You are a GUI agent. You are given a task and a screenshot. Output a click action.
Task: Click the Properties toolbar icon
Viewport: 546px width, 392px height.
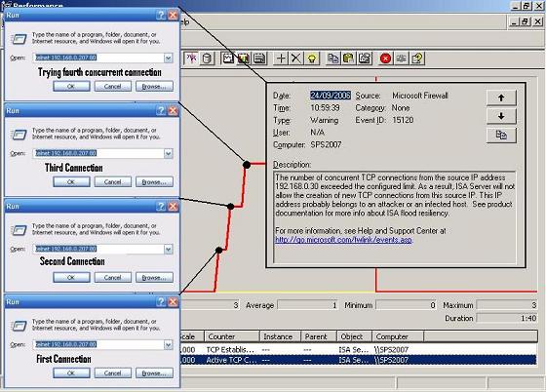coord(365,59)
